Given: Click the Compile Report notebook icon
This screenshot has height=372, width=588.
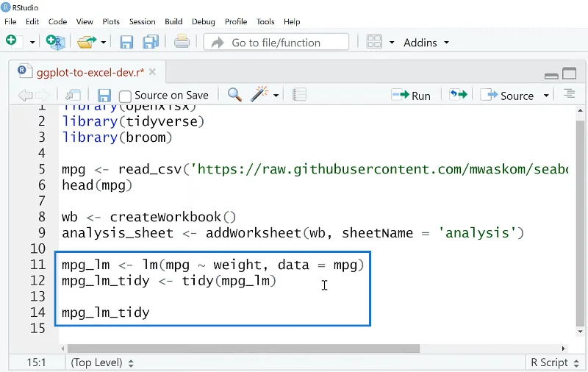Looking at the screenshot, I should pos(299,95).
